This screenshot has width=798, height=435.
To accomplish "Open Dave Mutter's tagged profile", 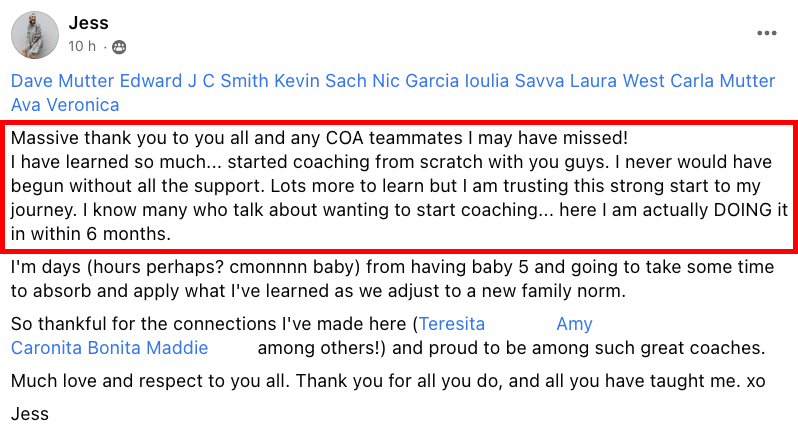I will tap(63, 80).
